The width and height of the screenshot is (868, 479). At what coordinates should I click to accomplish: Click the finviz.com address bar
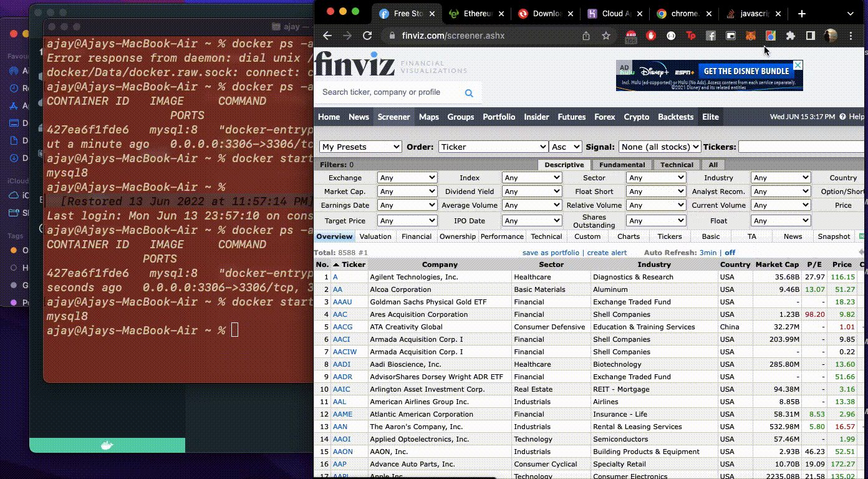coord(481,36)
